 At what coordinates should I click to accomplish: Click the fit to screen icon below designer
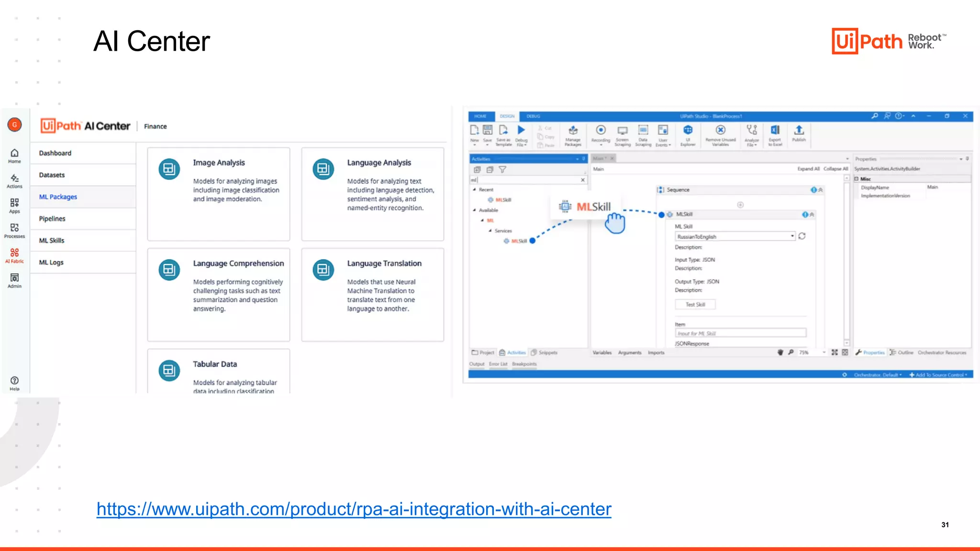click(x=835, y=353)
